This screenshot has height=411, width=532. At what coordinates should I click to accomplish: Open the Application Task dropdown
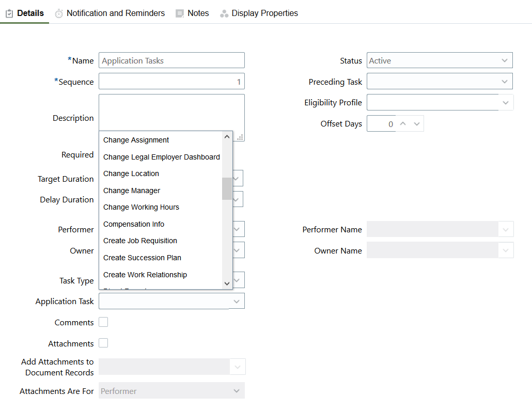[171, 301]
